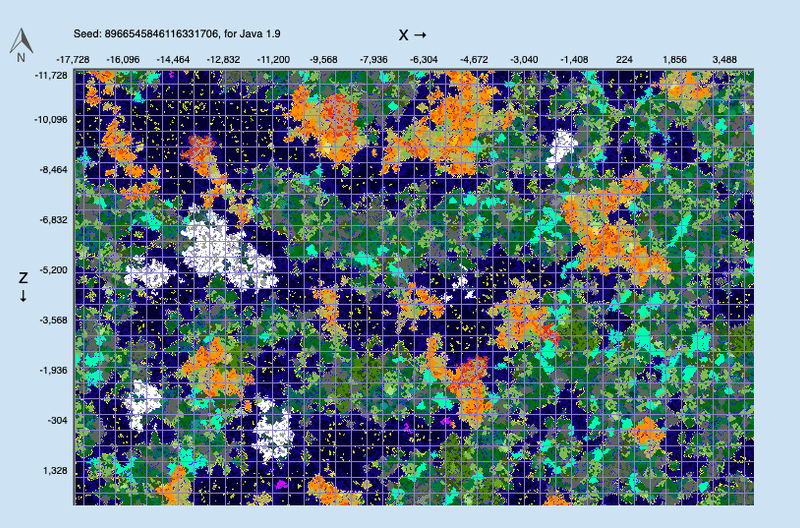The image size is (800, 528).
Task: Click the seed text 8966545846116331706
Action: 162,34
